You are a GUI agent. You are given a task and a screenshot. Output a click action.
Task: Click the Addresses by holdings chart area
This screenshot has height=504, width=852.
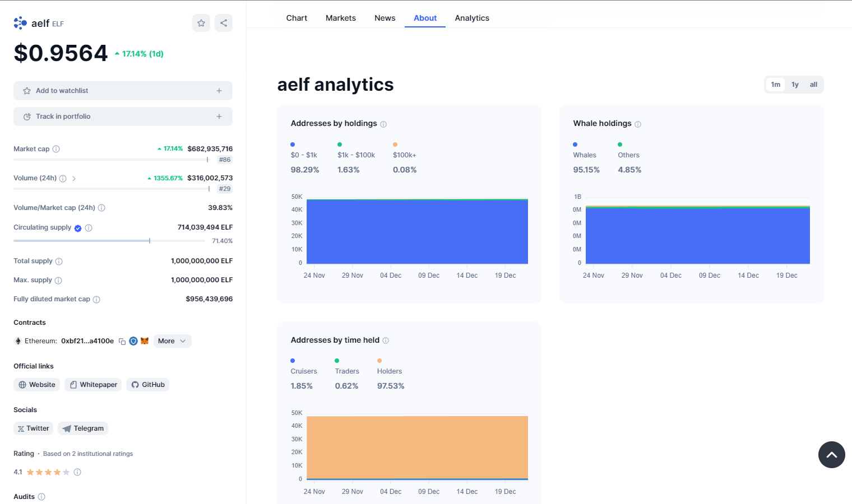[x=417, y=231]
